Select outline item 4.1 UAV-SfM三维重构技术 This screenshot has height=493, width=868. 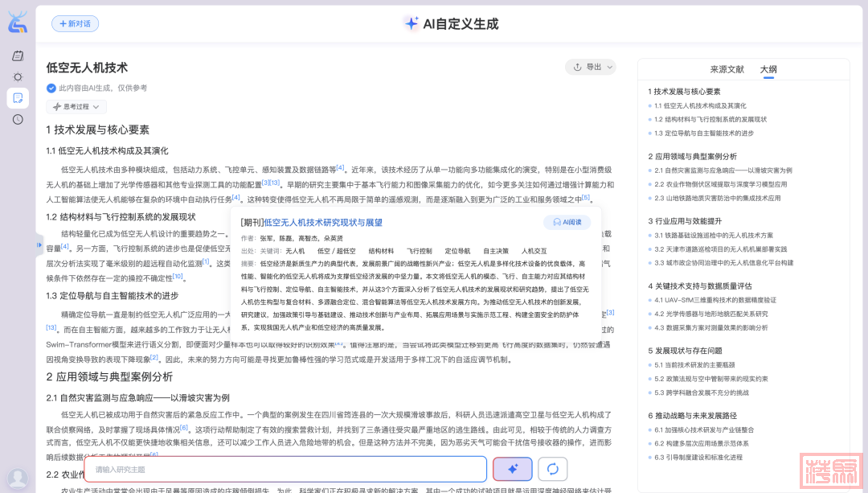[715, 300]
